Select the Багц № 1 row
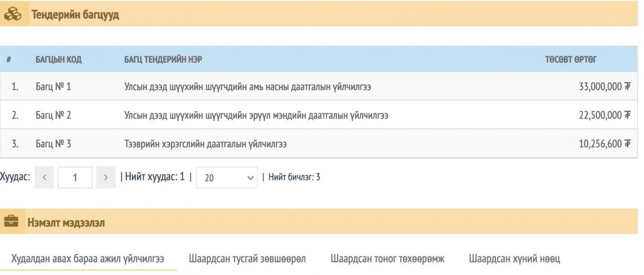 click(53, 86)
